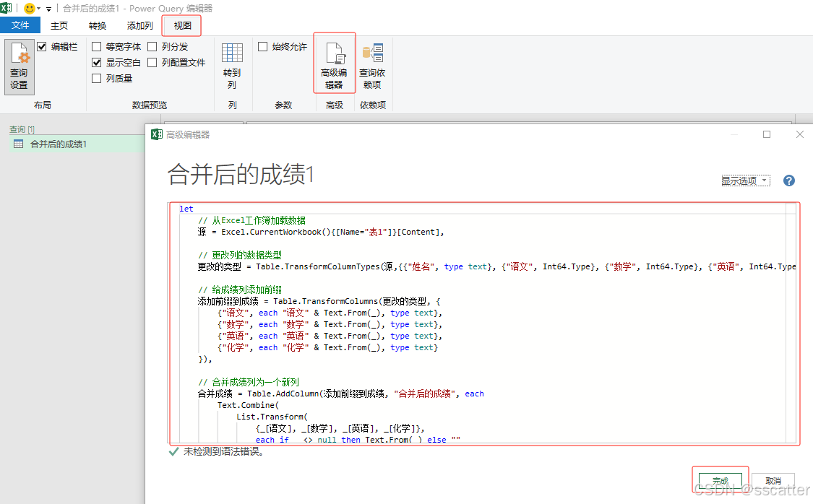This screenshot has width=813, height=504.
Task: Toggle the 查询设置 pane button
Action: pyautogui.click(x=20, y=67)
